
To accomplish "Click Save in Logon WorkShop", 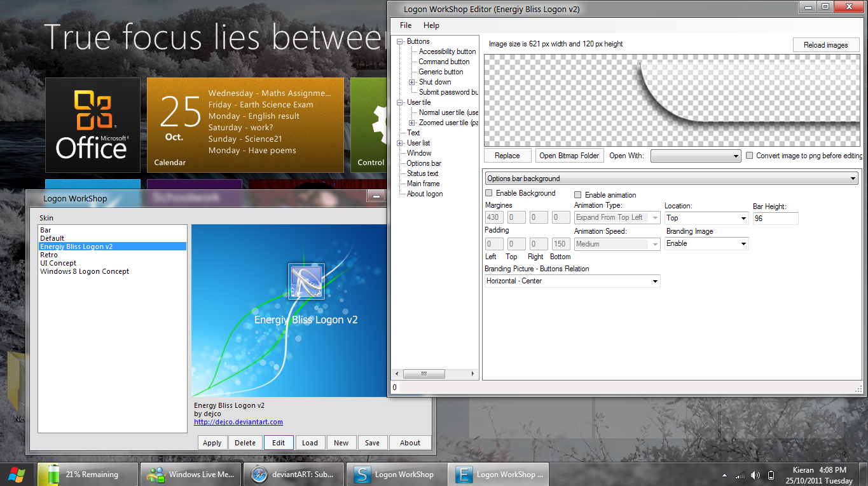I will [x=373, y=443].
